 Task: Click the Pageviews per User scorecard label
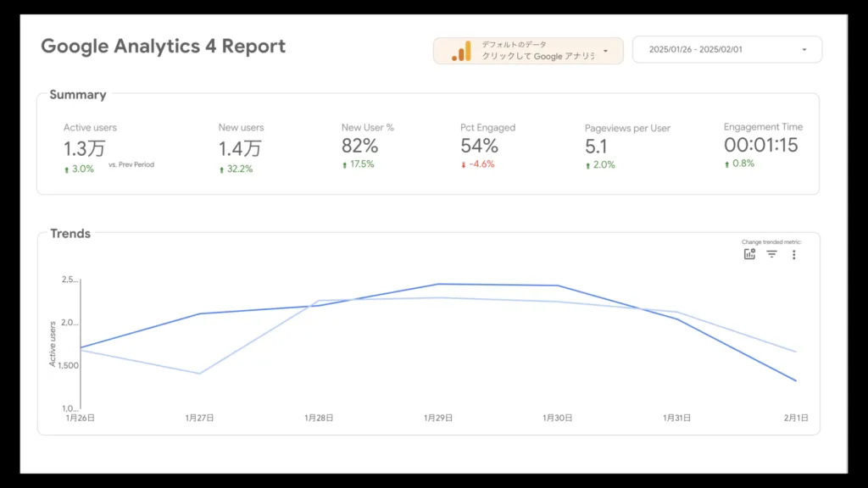pyautogui.click(x=627, y=129)
